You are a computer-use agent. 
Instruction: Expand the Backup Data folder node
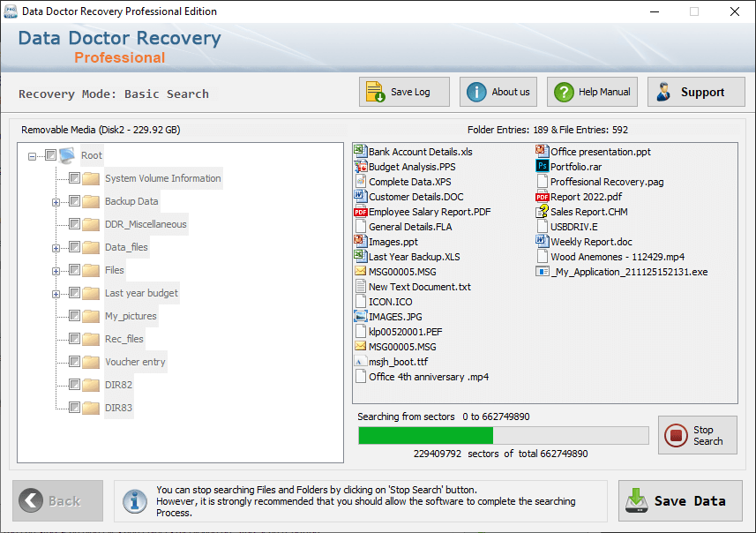tap(56, 202)
